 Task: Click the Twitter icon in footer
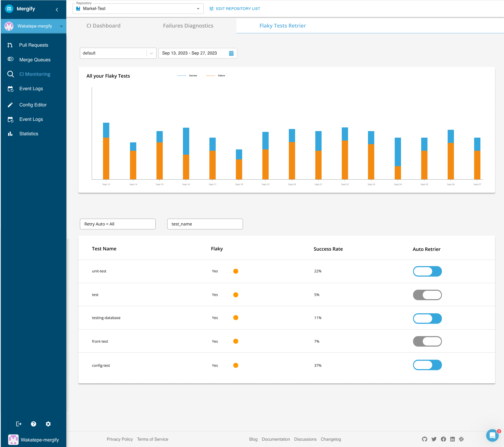tap(434, 439)
